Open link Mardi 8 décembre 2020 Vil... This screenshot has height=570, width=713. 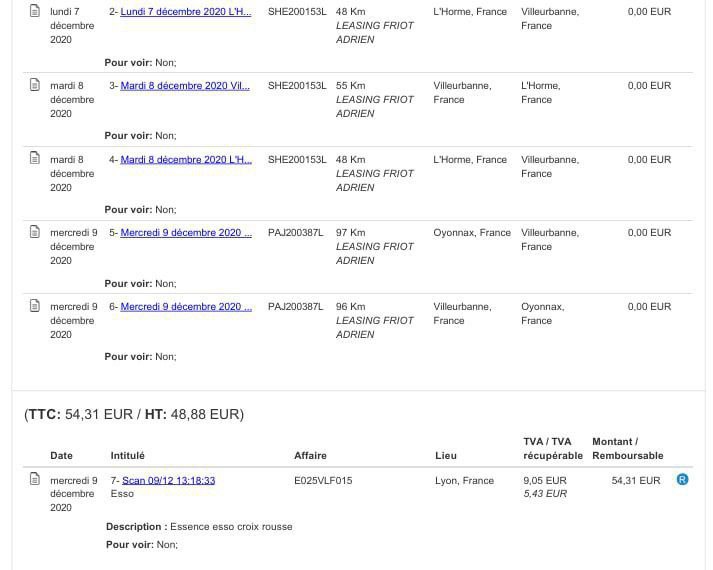[x=185, y=86]
